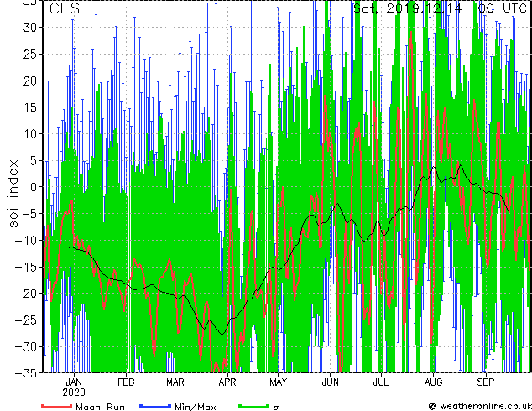Select the AUG month label
The image size is (532, 411).
pos(433,382)
